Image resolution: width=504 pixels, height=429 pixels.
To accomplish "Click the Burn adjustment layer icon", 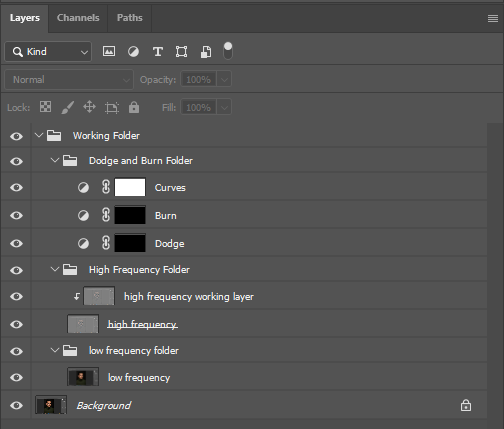I will (x=83, y=216).
